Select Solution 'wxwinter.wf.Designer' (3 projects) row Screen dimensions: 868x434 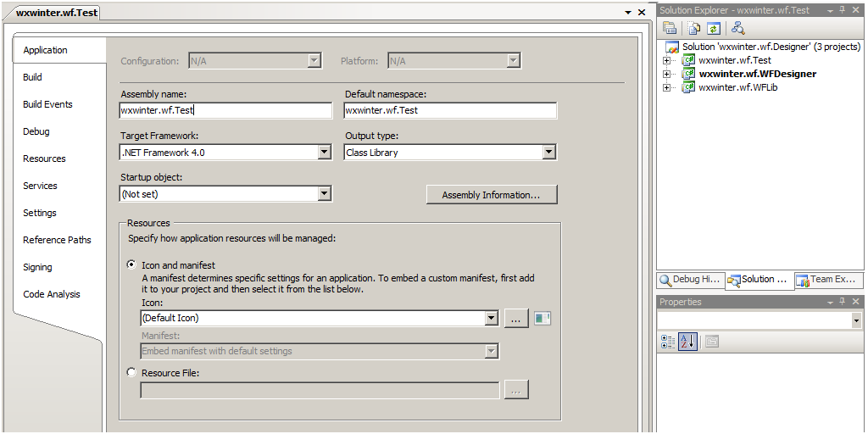[771, 47]
